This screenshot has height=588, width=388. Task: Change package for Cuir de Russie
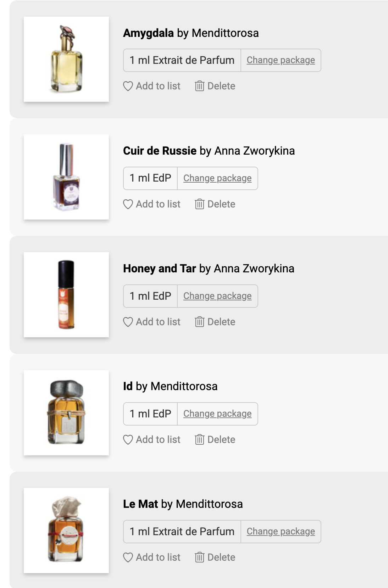[217, 178]
